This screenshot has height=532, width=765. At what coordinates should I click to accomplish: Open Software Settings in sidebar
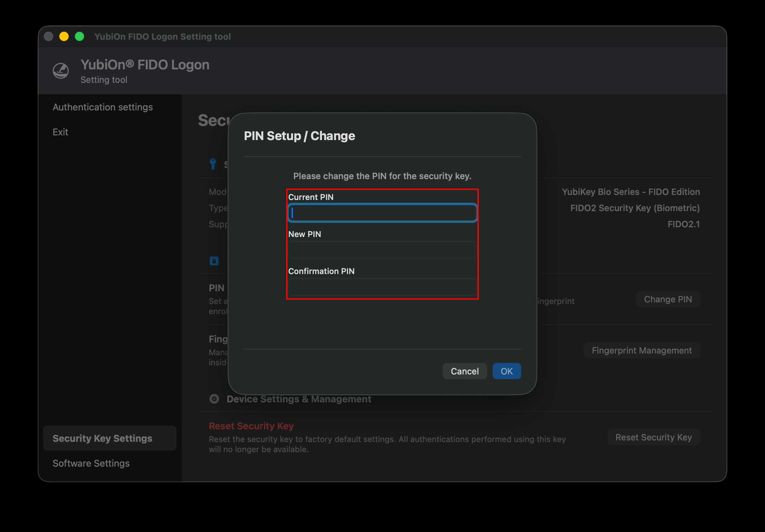point(91,463)
